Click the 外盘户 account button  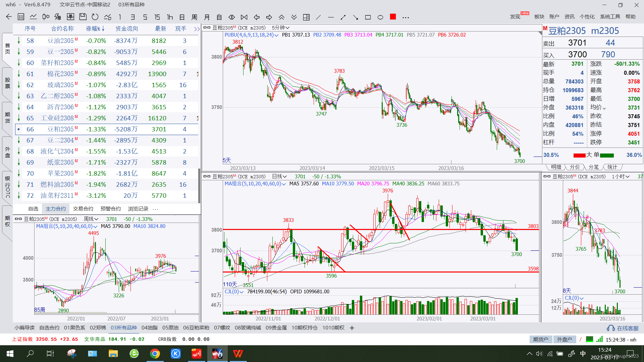point(565,339)
